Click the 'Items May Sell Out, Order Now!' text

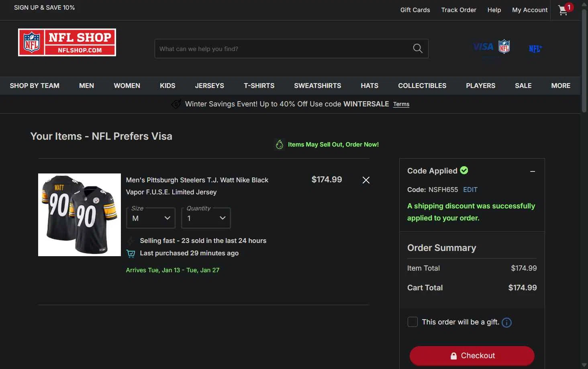pyautogui.click(x=333, y=145)
